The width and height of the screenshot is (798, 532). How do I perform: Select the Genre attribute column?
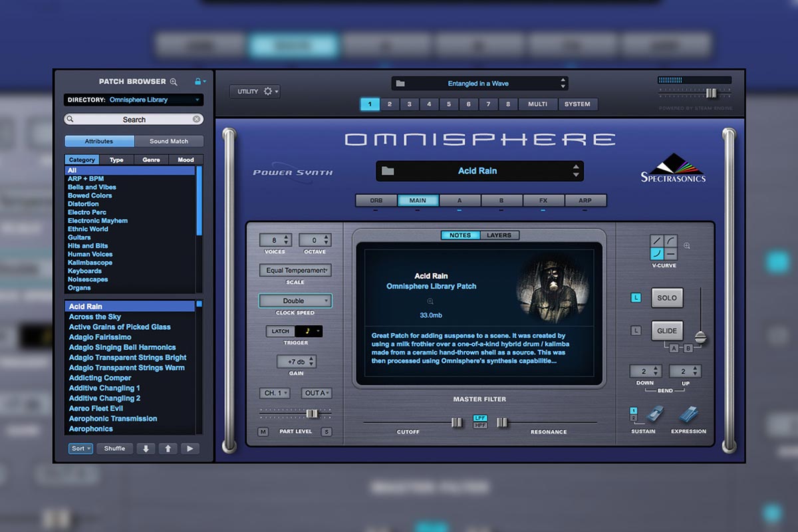click(x=151, y=160)
